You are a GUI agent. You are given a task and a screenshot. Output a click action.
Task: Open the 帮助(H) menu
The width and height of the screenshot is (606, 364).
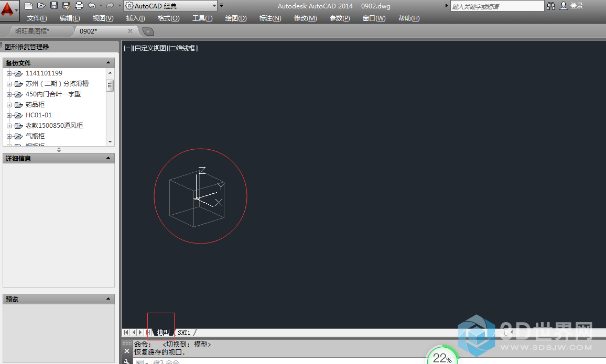(x=409, y=18)
